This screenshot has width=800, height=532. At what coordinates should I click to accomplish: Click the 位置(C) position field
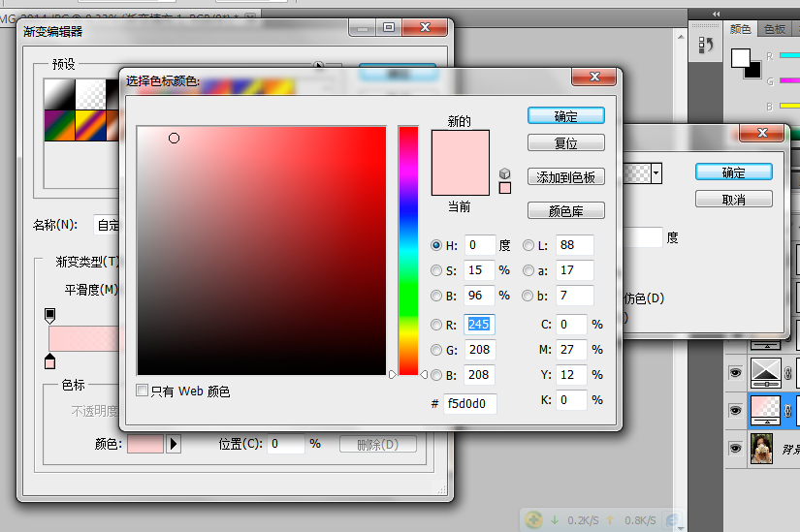(286, 444)
